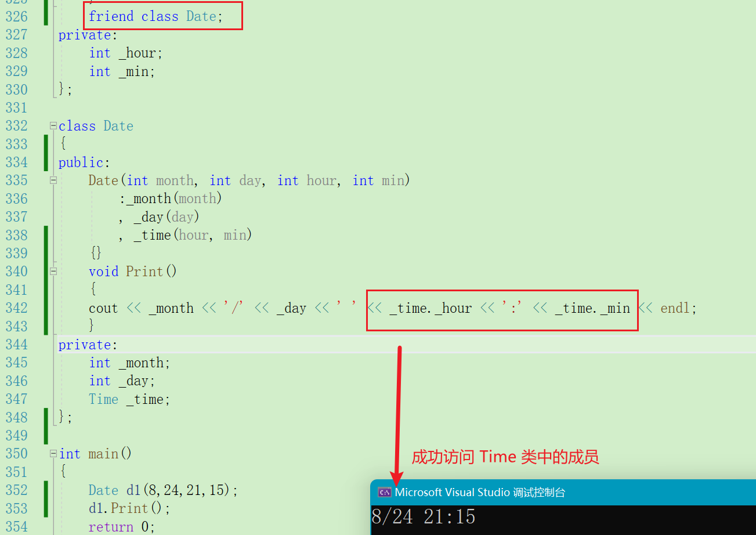Click the 'class Date' declaration text
This screenshot has width=756, height=535.
[x=96, y=126]
